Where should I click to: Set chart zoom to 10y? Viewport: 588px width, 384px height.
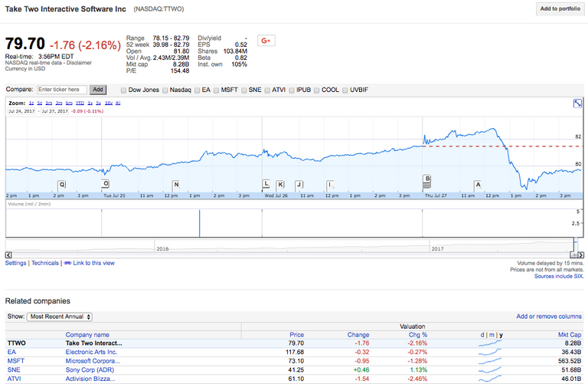pyautogui.click(x=109, y=103)
